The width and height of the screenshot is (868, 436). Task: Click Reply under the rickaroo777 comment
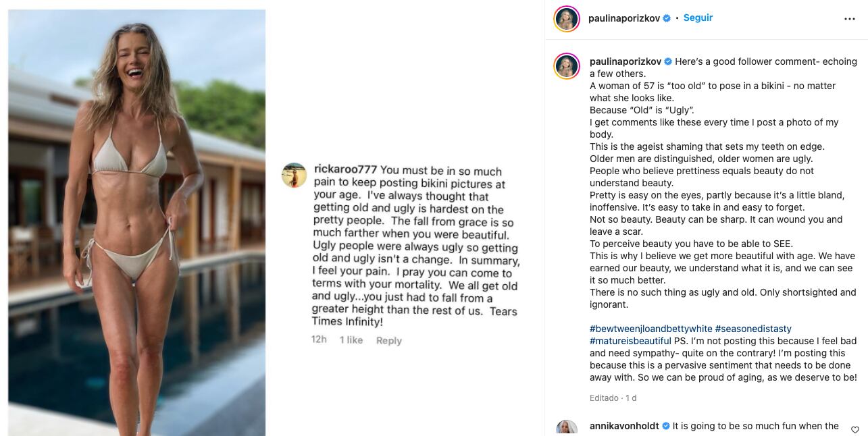(388, 341)
